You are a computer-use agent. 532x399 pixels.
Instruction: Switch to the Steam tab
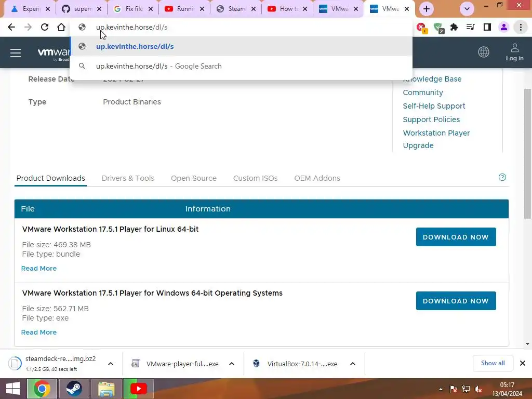pyautogui.click(x=236, y=9)
